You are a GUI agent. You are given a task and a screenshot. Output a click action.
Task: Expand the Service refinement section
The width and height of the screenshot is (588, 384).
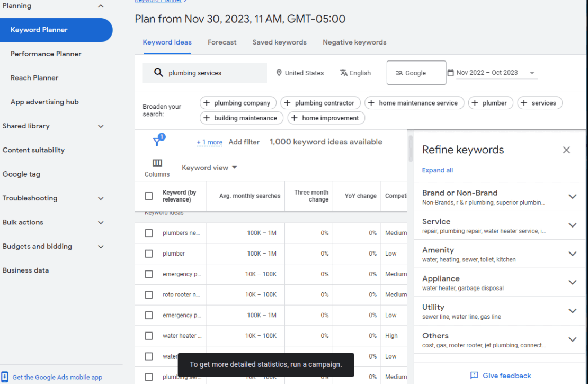coord(572,225)
